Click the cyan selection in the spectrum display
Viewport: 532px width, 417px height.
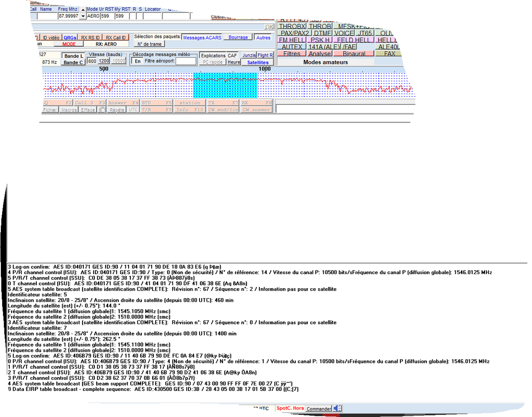225,85
